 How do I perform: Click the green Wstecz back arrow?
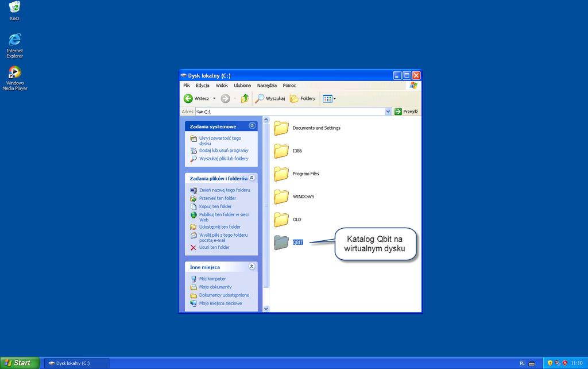click(188, 98)
